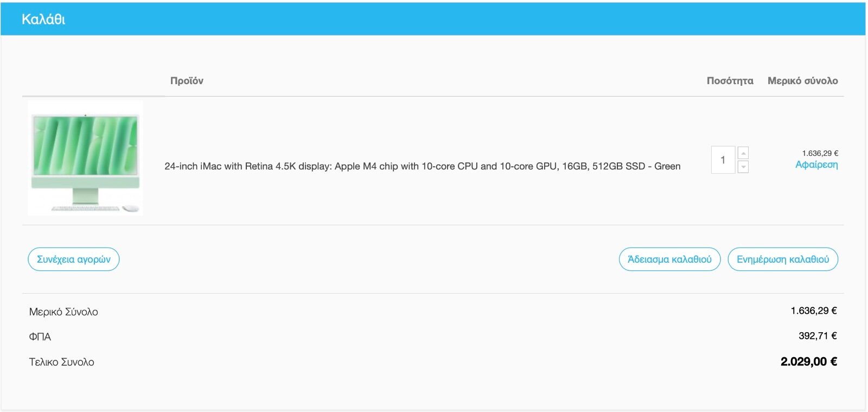Screen dimensions: 868x412
Task: Open the green iMac product thumbnail
Action: 85,158
